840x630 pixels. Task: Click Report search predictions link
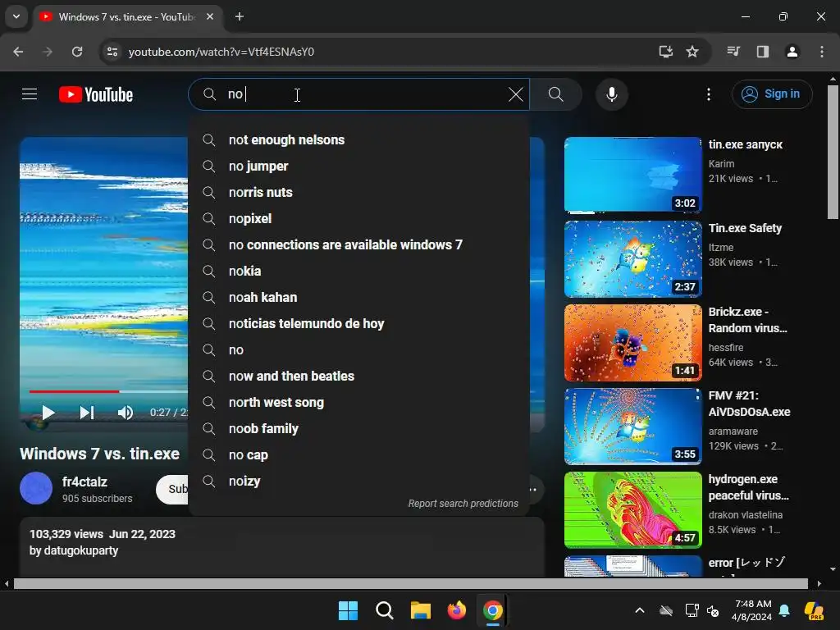click(x=463, y=504)
